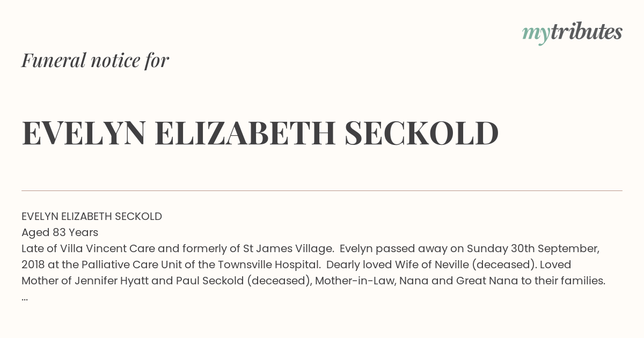Image resolution: width=644 pixels, height=338 pixels.
Task: Click the word 'ELIZABETH' in the large title
Action: tap(245, 134)
